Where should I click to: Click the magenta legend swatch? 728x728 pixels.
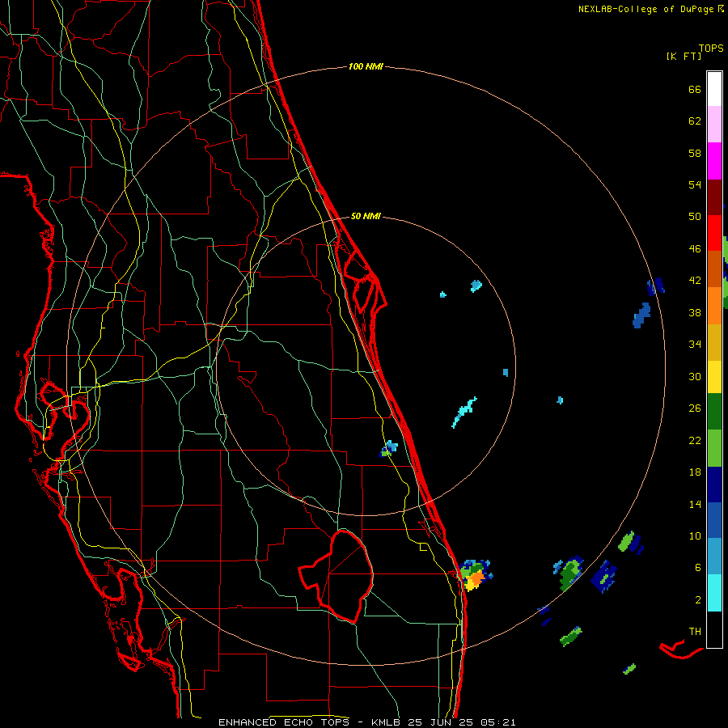coord(714,161)
